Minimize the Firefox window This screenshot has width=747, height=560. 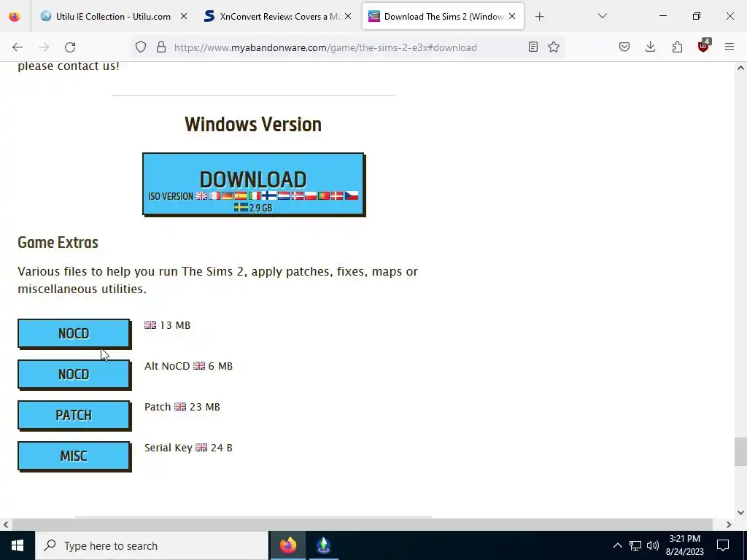click(662, 16)
